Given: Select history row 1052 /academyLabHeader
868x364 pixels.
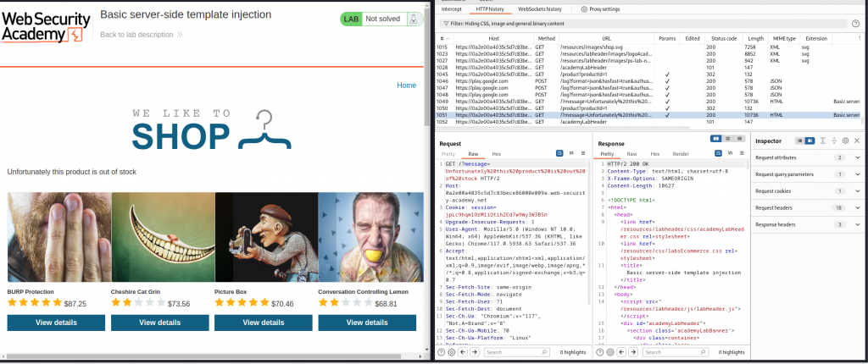Looking at the screenshot, I should click(648, 122).
